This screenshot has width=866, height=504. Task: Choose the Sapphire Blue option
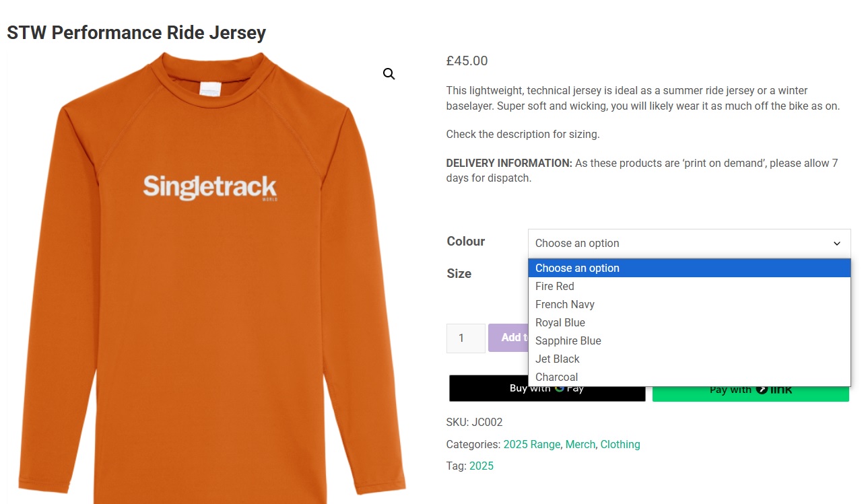click(568, 340)
